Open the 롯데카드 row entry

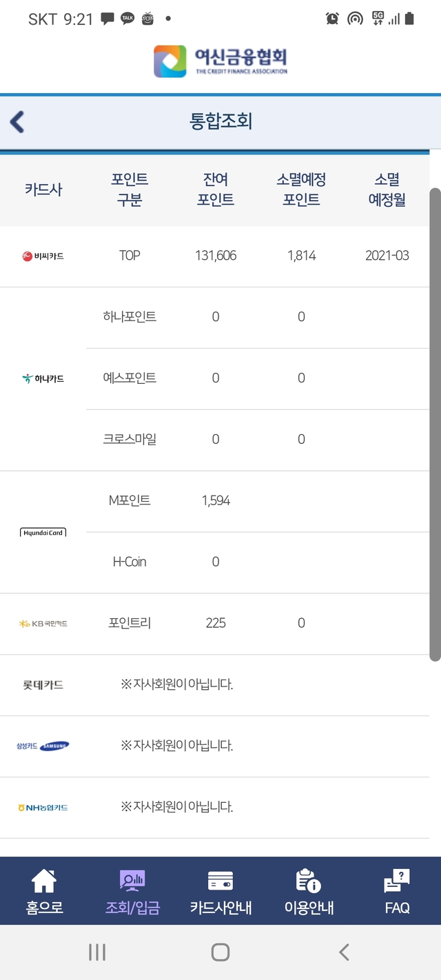point(43,684)
